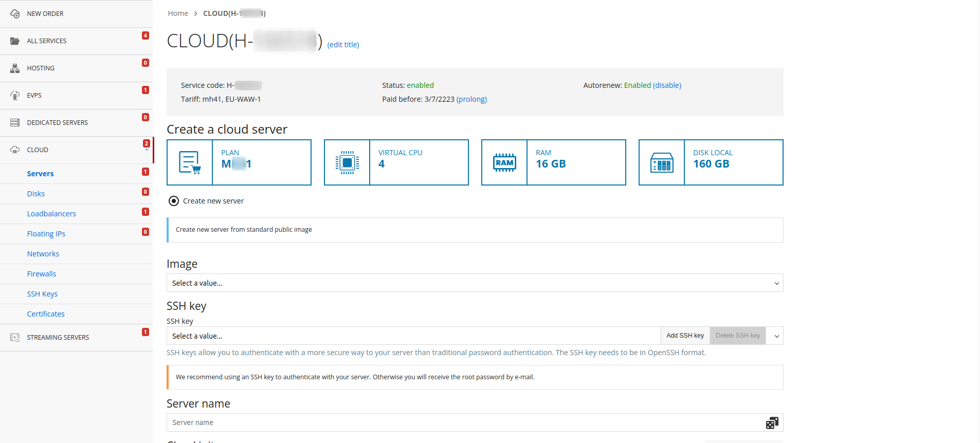Image resolution: width=980 pixels, height=443 pixels.
Task: Click the All Services folder icon
Action: click(15, 41)
